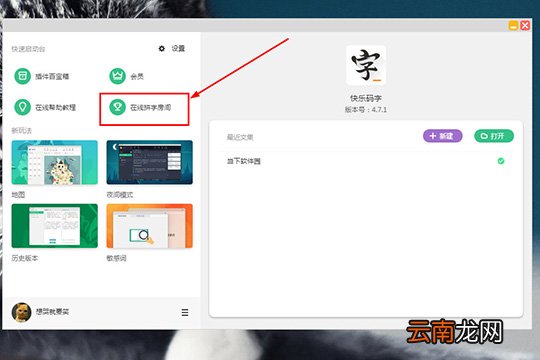Click the green checkmark beside 当下软件园

click(501, 161)
